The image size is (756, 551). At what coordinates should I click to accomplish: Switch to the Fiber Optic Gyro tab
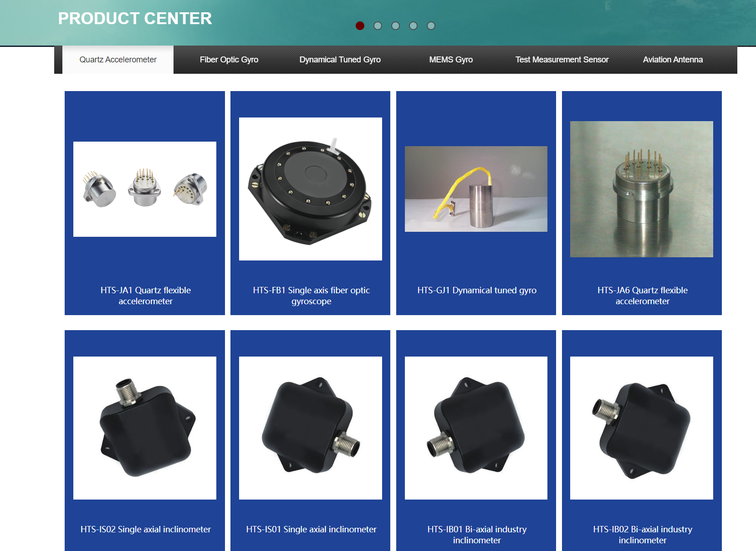[229, 59]
